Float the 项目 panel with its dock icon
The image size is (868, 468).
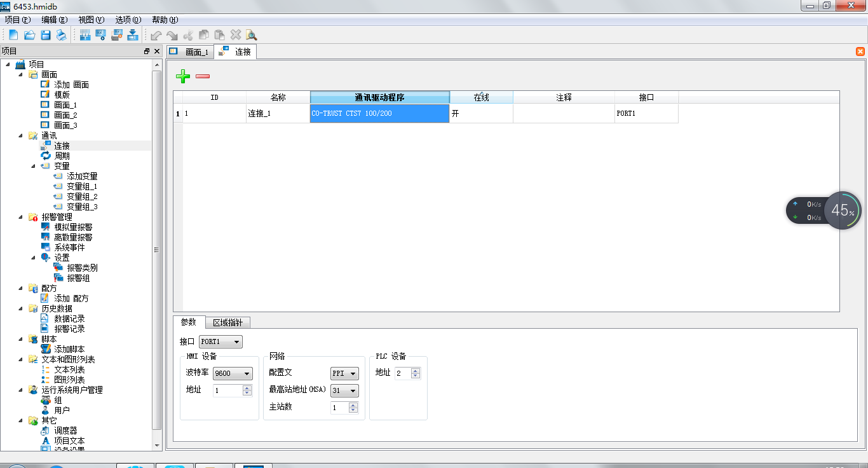(147, 51)
